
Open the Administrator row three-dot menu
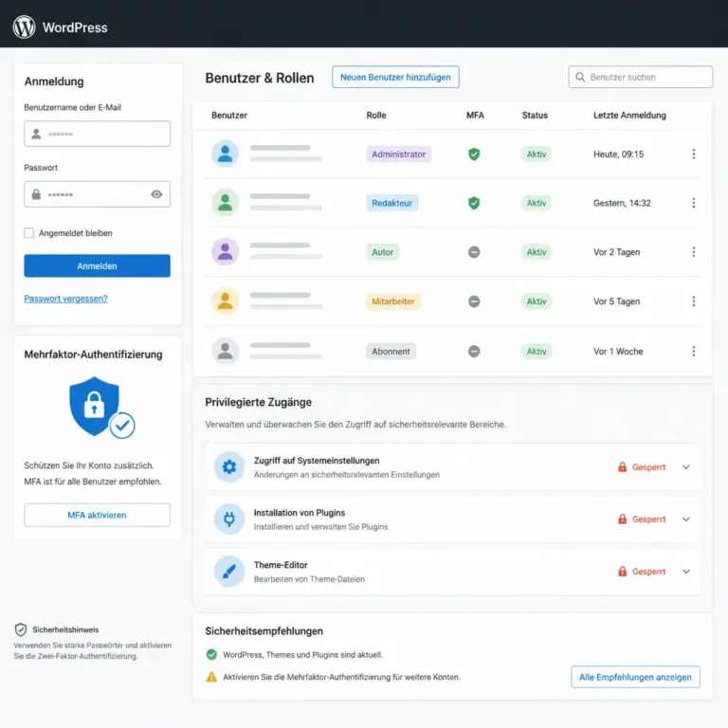click(694, 155)
